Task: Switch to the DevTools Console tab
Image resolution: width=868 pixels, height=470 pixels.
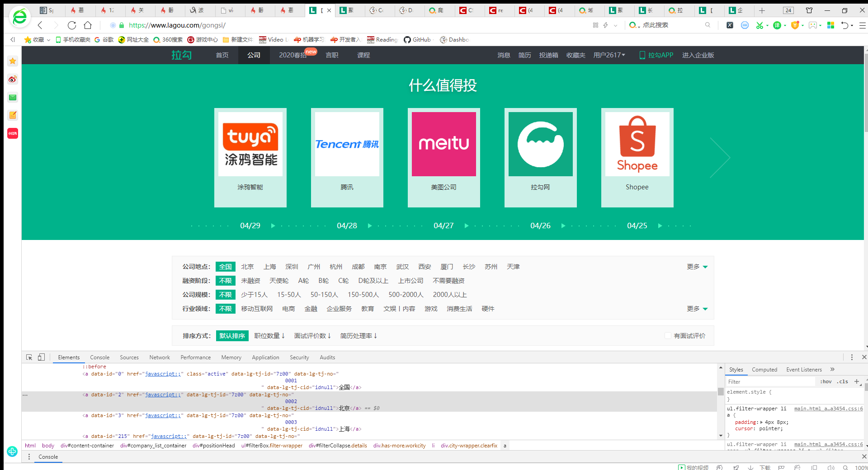Action: (99, 357)
